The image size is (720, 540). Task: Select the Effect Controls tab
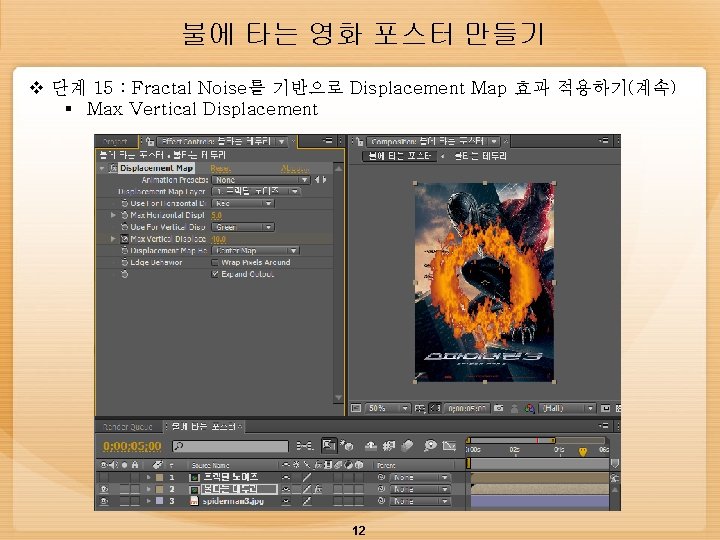coord(216,141)
